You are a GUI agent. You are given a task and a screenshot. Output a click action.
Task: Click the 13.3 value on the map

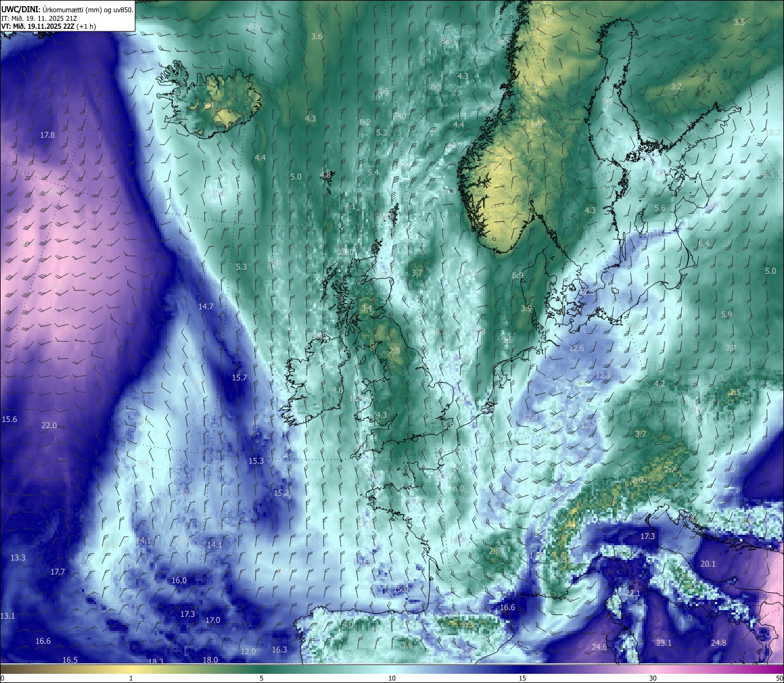point(18,557)
